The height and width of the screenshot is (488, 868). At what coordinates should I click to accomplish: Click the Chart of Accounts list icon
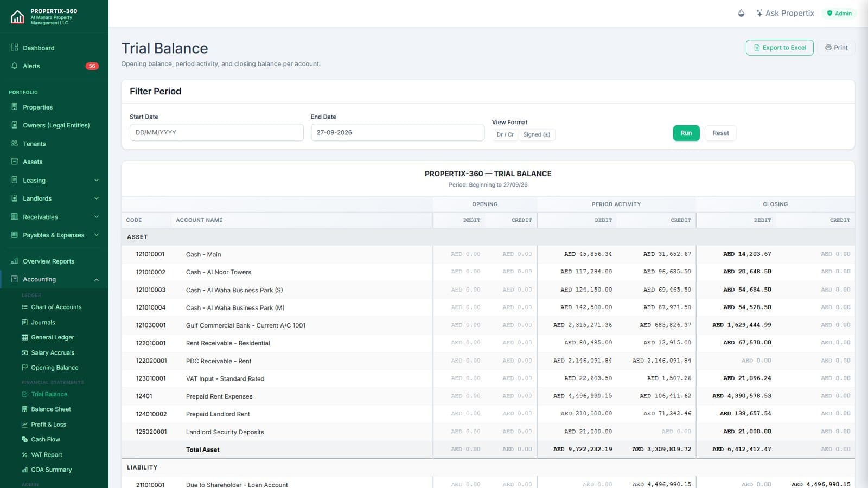pyautogui.click(x=24, y=307)
